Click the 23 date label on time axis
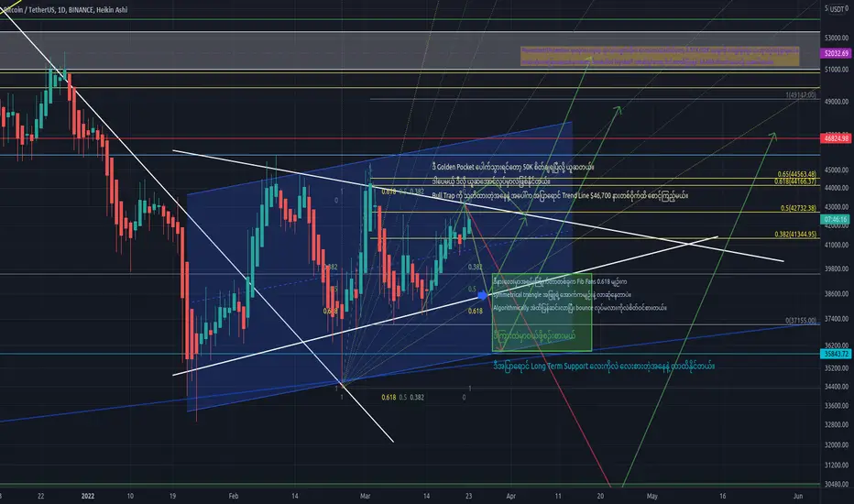 468,497
